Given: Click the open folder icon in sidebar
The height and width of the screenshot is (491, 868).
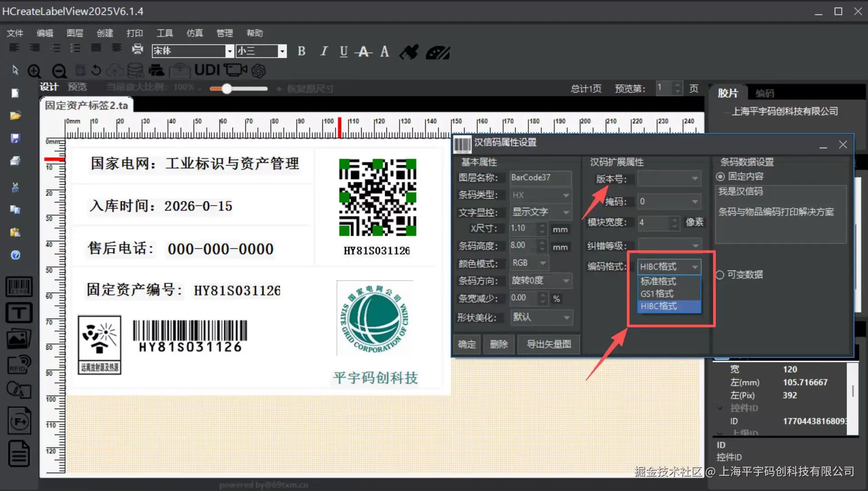Looking at the screenshot, I should pyautogui.click(x=15, y=115).
